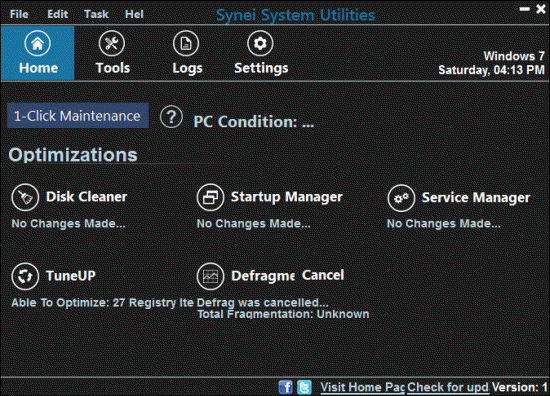The width and height of the screenshot is (550, 396).
Task: Click the Defragmenter label text
Action: pyautogui.click(x=263, y=276)
